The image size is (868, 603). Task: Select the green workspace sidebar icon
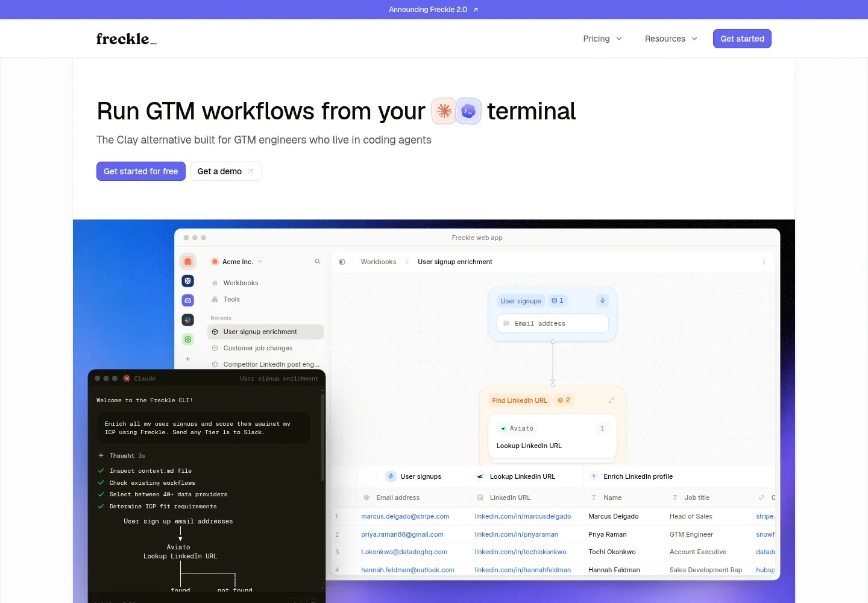(x=188, y=339)
